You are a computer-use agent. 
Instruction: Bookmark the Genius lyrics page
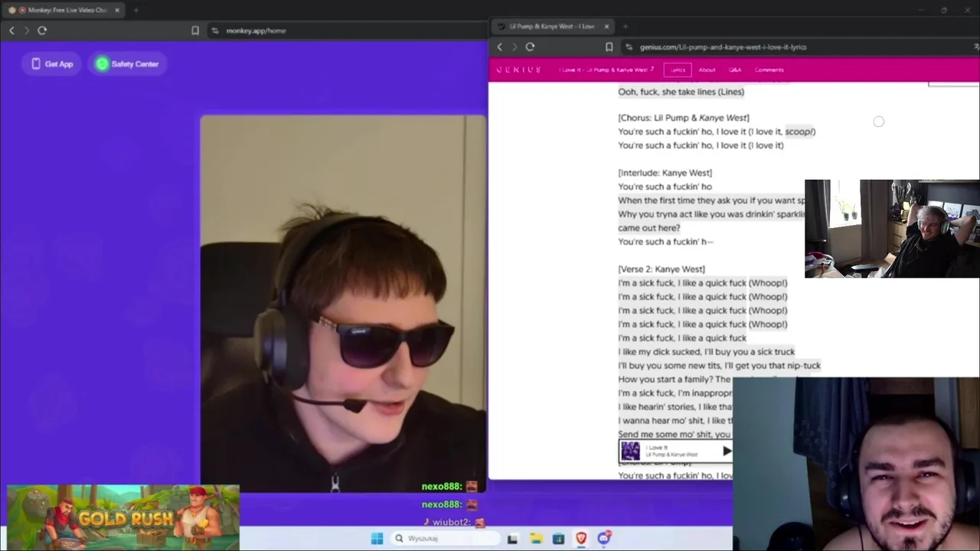tap(609, 47)
